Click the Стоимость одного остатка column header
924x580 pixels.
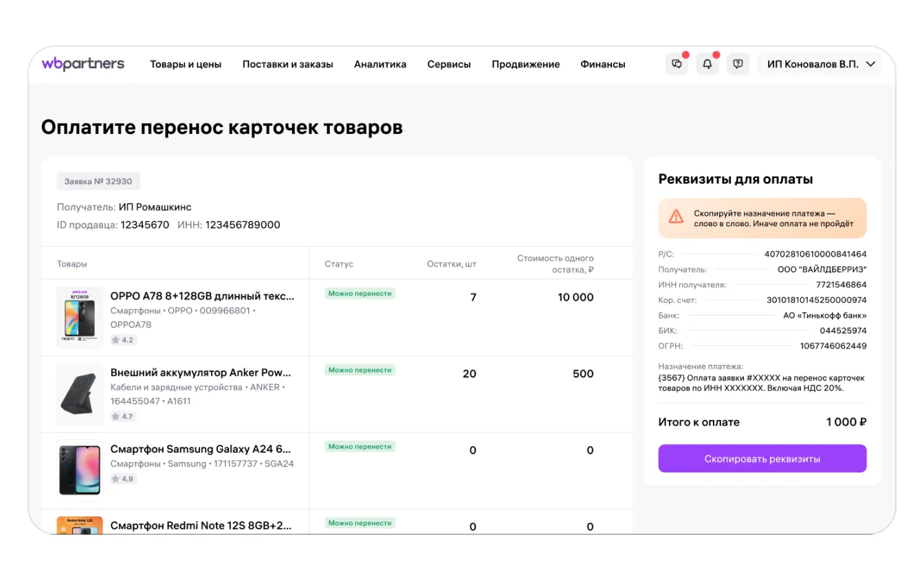coord(555,264)
